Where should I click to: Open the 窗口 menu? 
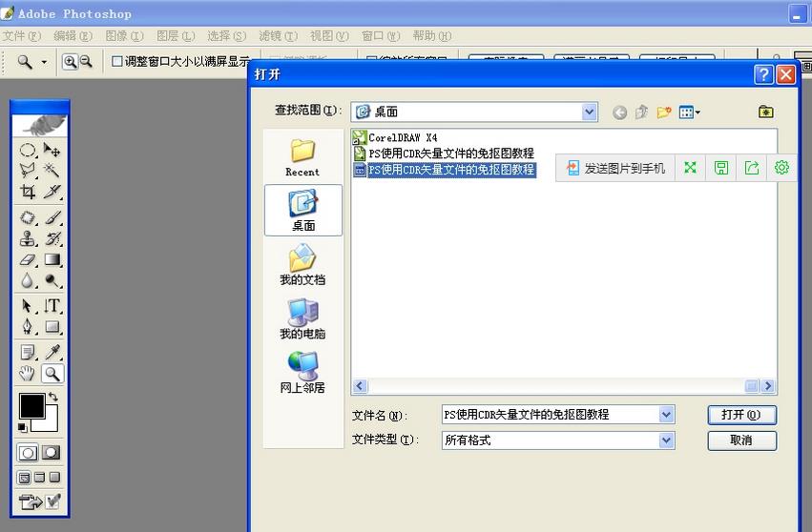(381, 35)
